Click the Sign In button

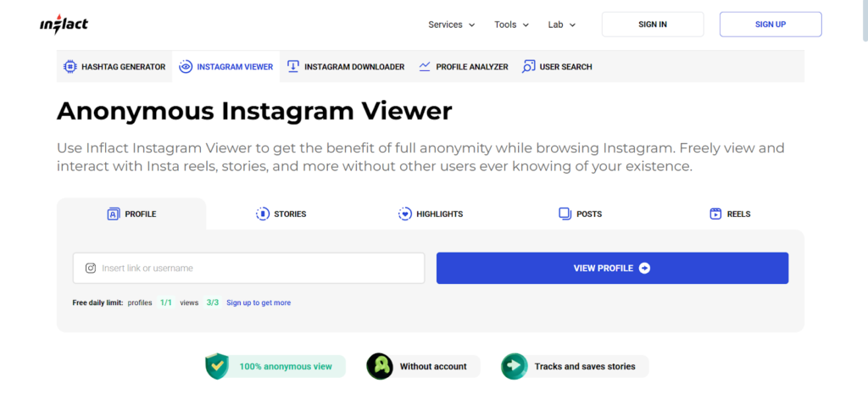652,25
